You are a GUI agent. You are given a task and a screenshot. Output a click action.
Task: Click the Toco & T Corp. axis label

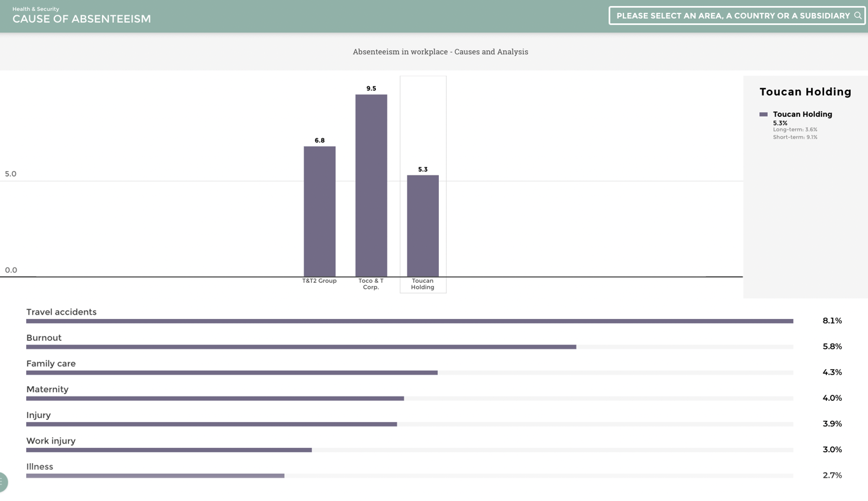pos(371,283)
